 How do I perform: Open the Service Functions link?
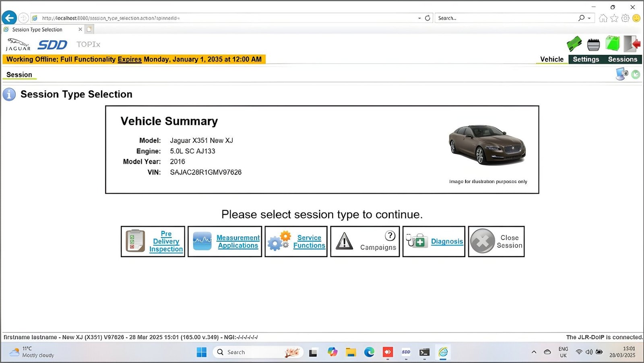point(309,241)
